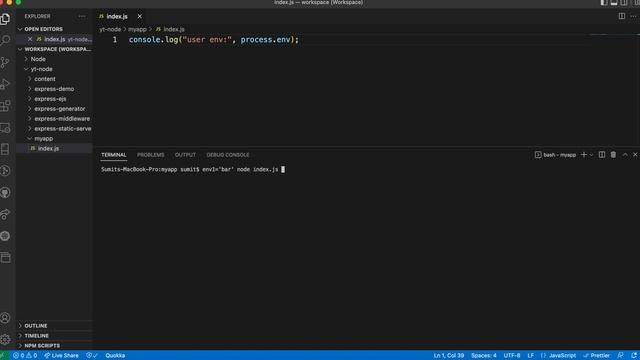Open notifications bell in status bar
This screenshot has height=360, width=640.
634,356
